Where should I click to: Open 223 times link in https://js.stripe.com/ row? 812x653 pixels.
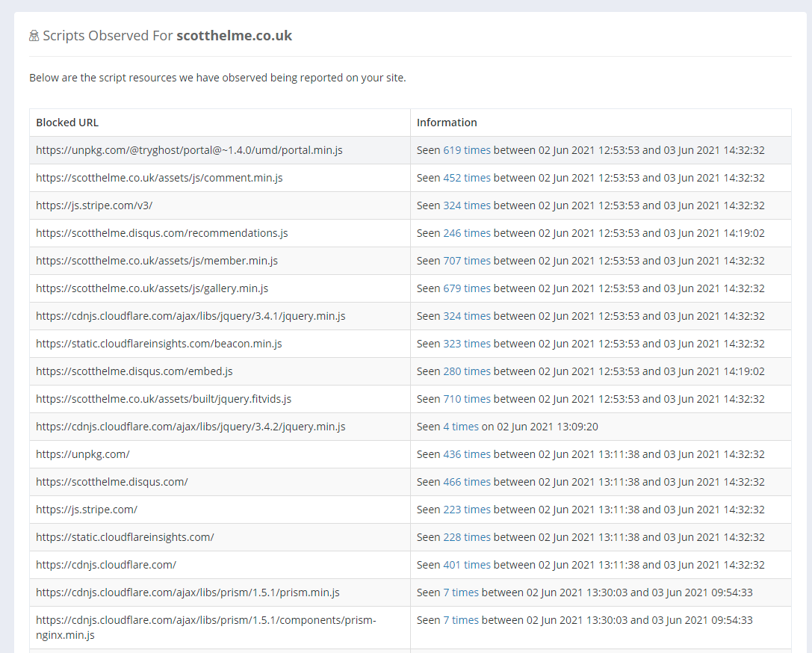[x=466, y=510]
